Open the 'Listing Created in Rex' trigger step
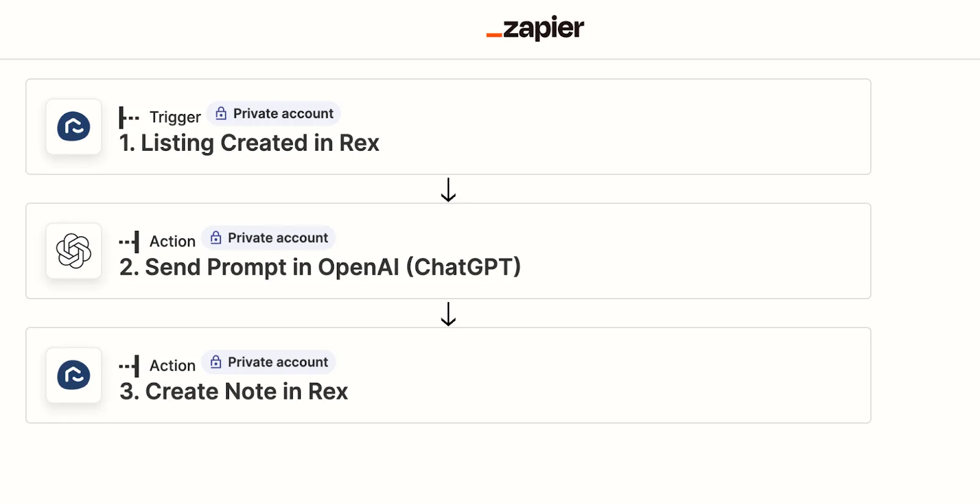This screenshot has height=503, width=980. point(248,143)
